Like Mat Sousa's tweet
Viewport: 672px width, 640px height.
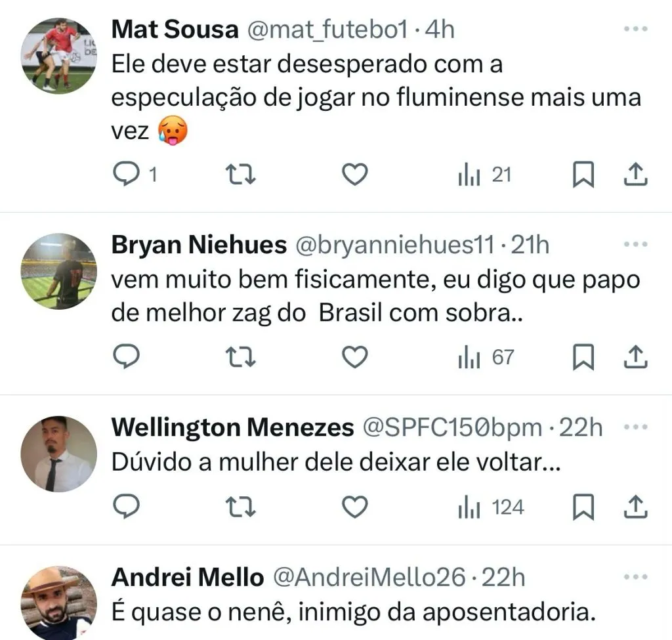[355, 175]
